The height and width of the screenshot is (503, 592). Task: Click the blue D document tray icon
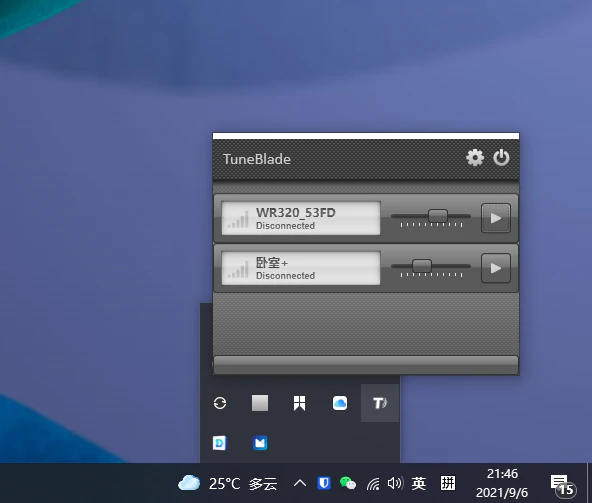point(220,443)
